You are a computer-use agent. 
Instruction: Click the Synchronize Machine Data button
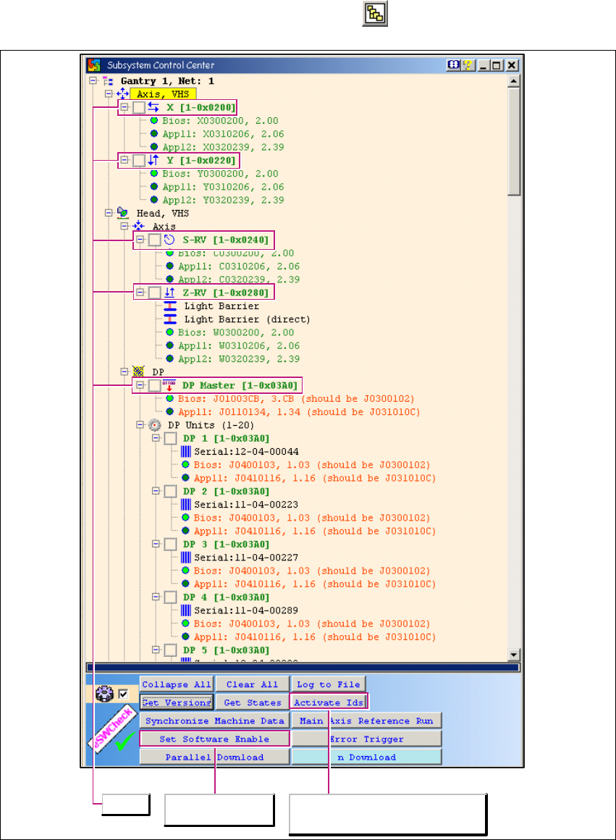[x=214, y=721]
